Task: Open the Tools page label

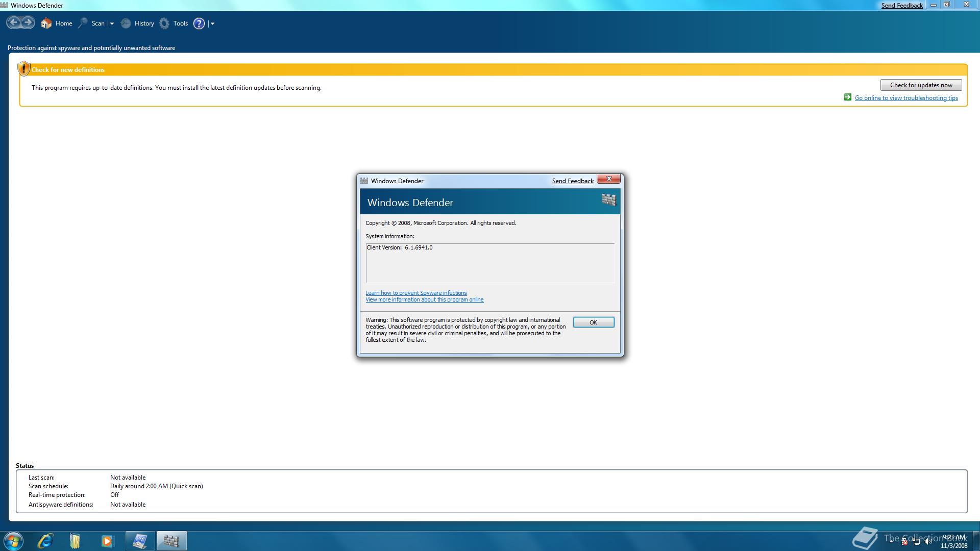Action: [x=181, y=23]
